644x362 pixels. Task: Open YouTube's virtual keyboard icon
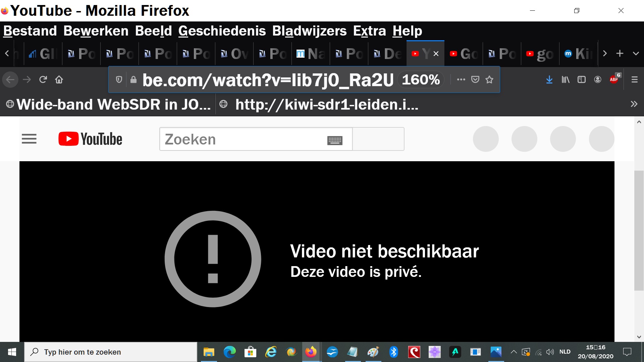[334, 140]
